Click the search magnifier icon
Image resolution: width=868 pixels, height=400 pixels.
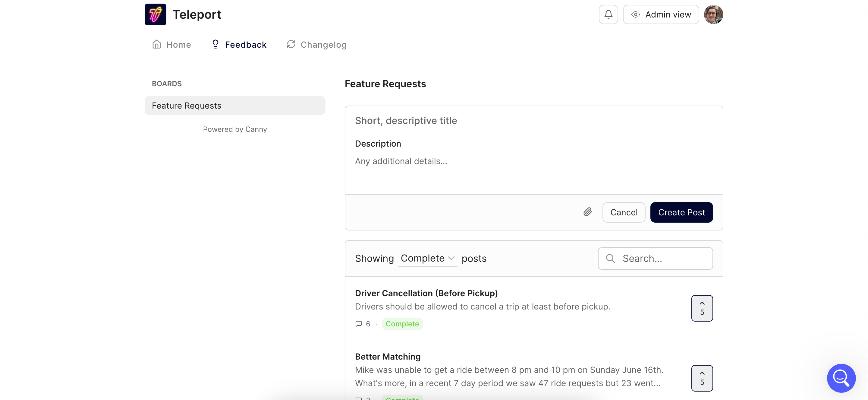point(610,258)
